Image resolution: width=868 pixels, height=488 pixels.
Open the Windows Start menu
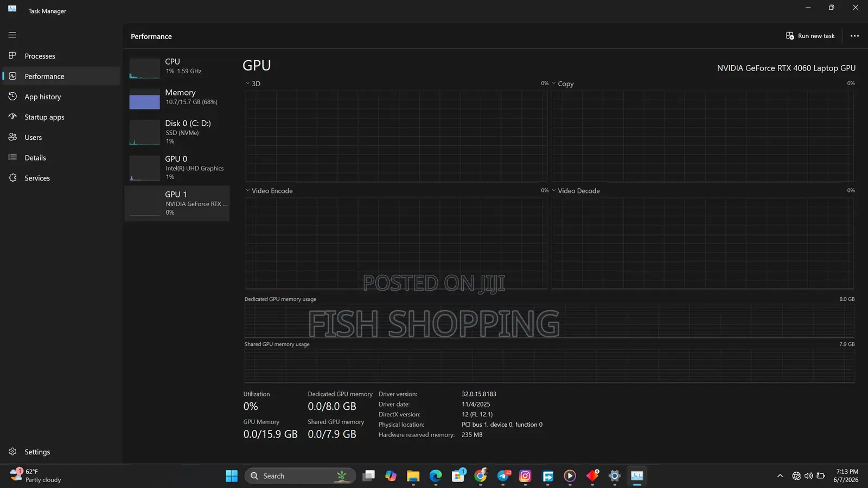(232, 476)
